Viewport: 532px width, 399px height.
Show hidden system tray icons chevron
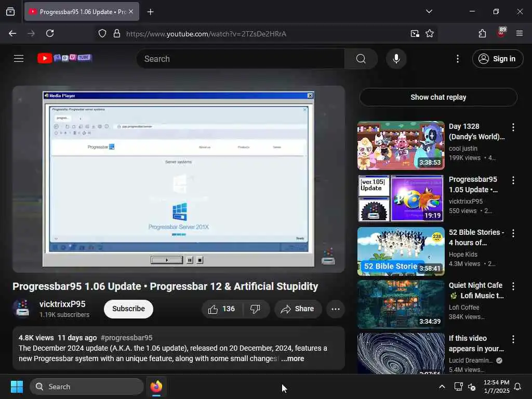point(442,387)
